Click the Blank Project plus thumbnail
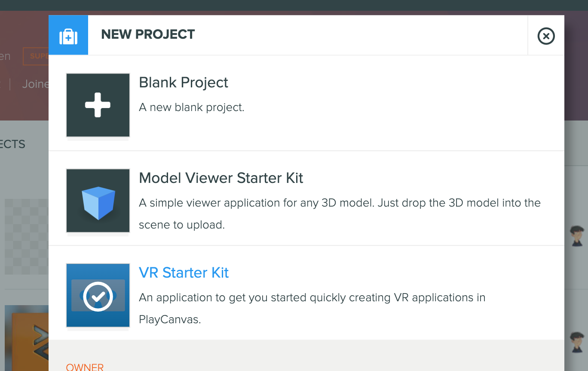 [98, 105]
